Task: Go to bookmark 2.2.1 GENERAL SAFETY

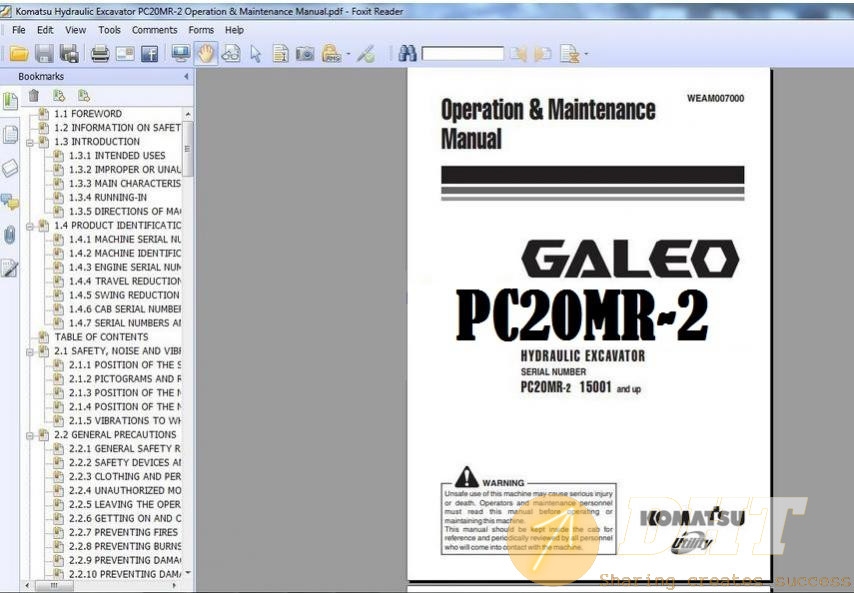Action: pyautogui.click(x=125, y=449)
